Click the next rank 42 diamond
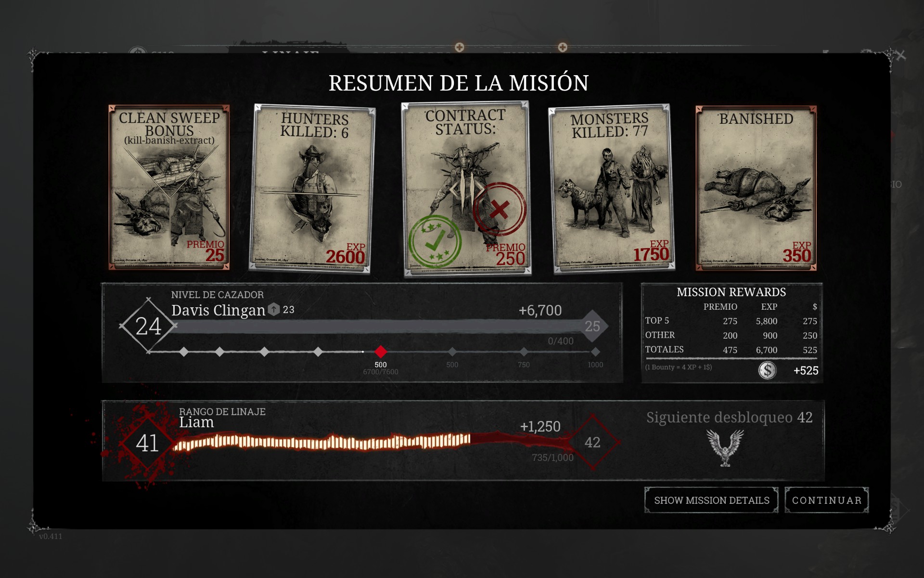The image size is (924, 578). point(592,442)
